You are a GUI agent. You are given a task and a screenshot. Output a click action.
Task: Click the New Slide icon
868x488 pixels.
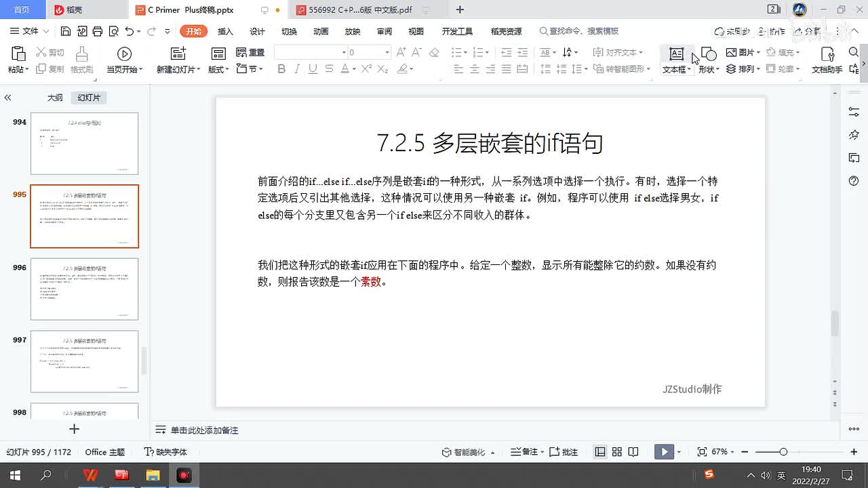pos(178,54)
